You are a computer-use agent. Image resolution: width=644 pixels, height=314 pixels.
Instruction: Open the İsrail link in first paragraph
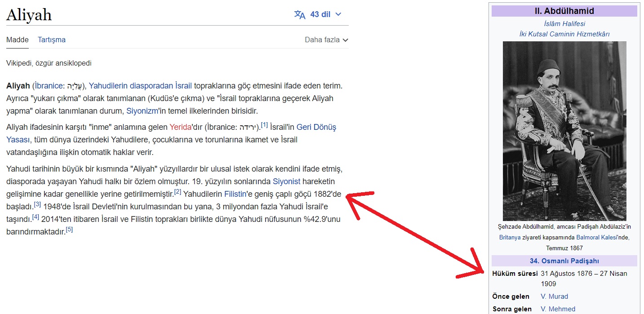tap(183, 85)
